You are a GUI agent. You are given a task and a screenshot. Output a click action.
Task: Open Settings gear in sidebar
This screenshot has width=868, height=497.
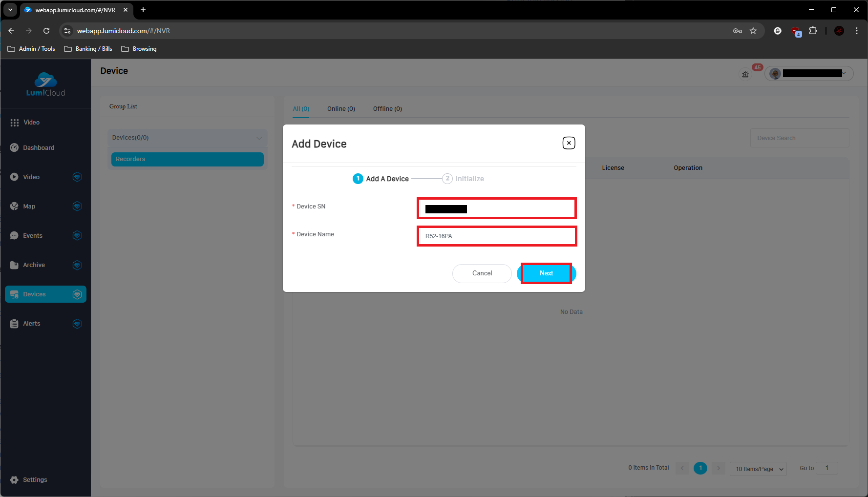15,480
